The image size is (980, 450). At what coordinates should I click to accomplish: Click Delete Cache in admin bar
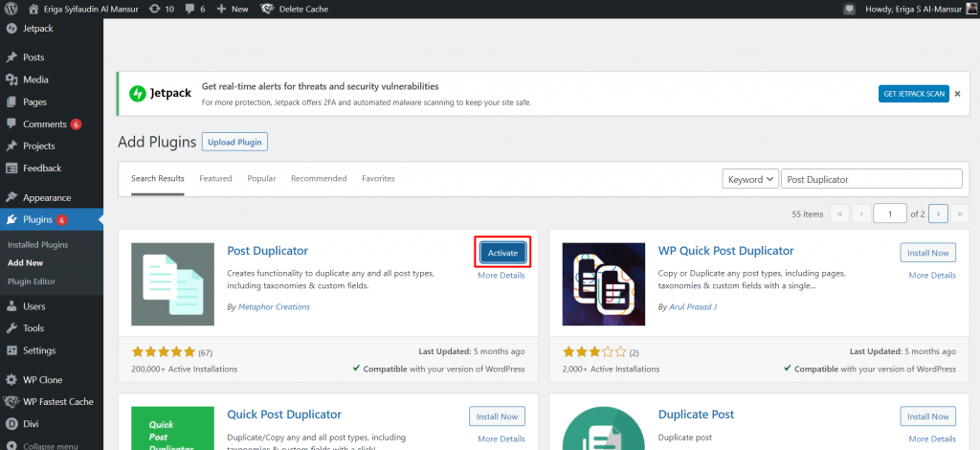tap(295, 9)
